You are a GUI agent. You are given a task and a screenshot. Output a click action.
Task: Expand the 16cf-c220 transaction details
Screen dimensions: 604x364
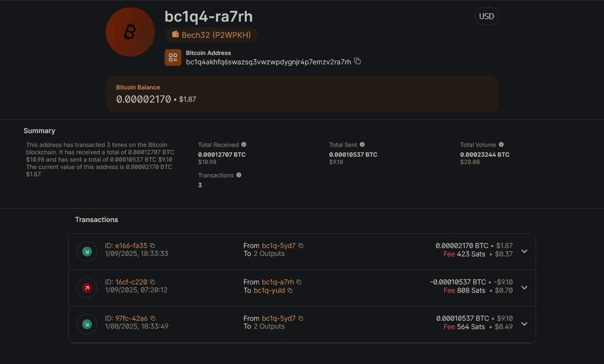pyautogui.click(x=524, y=288)
